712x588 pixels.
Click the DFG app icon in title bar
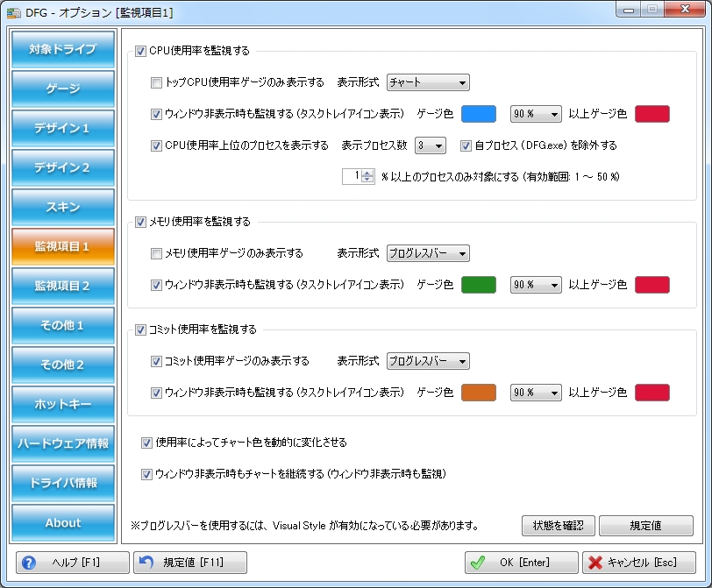[x=14, y=12]
